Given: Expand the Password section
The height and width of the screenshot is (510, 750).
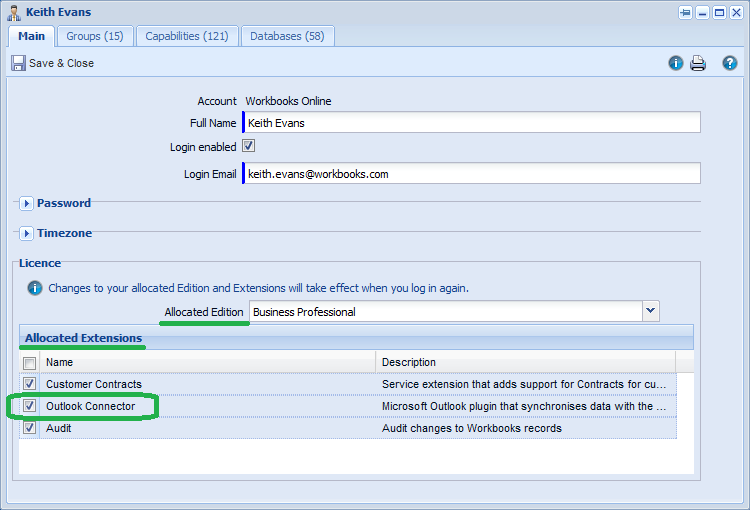Looking at the screenshot, I should (x=26, y=203).
